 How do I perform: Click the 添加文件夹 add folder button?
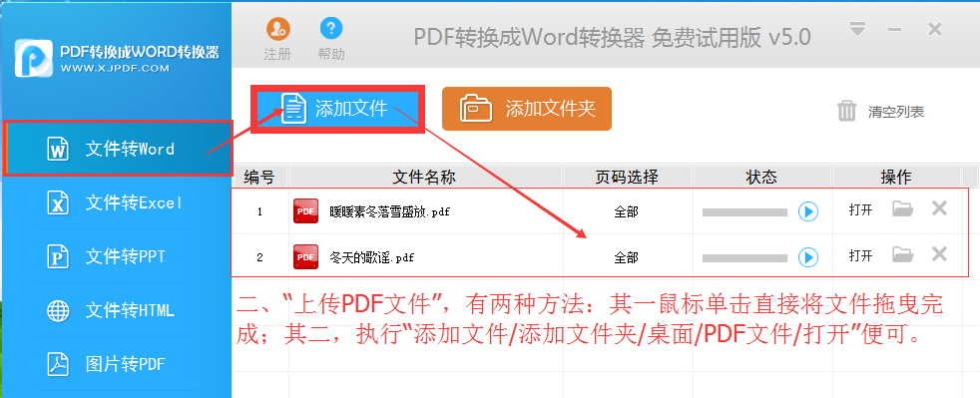(526, 109)
